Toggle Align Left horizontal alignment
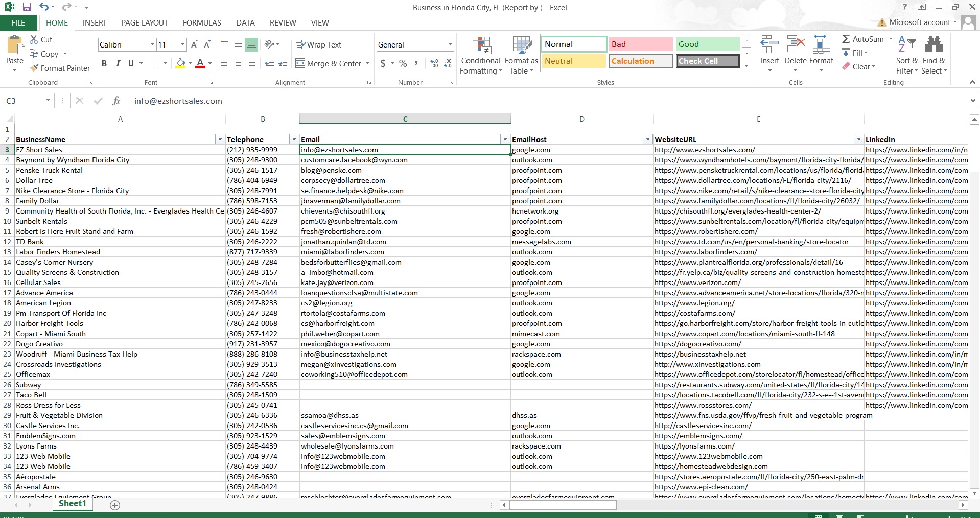Screen dimensions: 980x518 [x=225, y=63]
